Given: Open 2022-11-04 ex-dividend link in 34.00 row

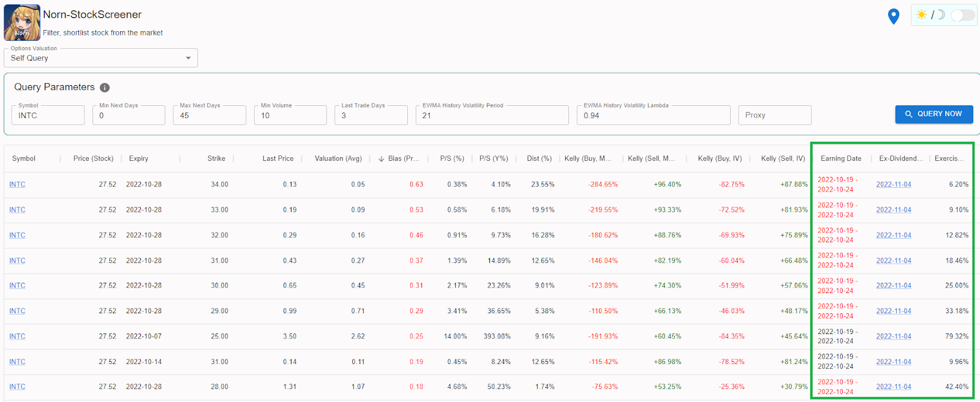Looking at the screenshot, I should click(x=894, y=184).
